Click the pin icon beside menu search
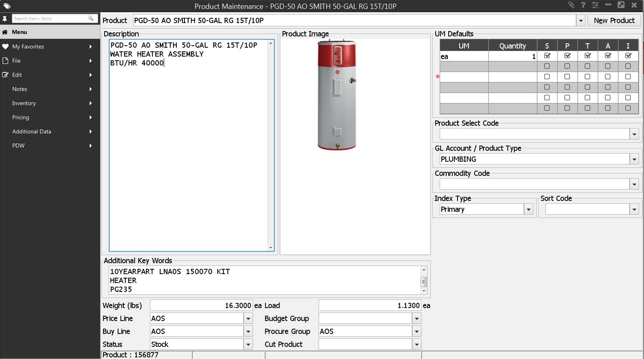644x359 pixels. [x=5, y=19]
